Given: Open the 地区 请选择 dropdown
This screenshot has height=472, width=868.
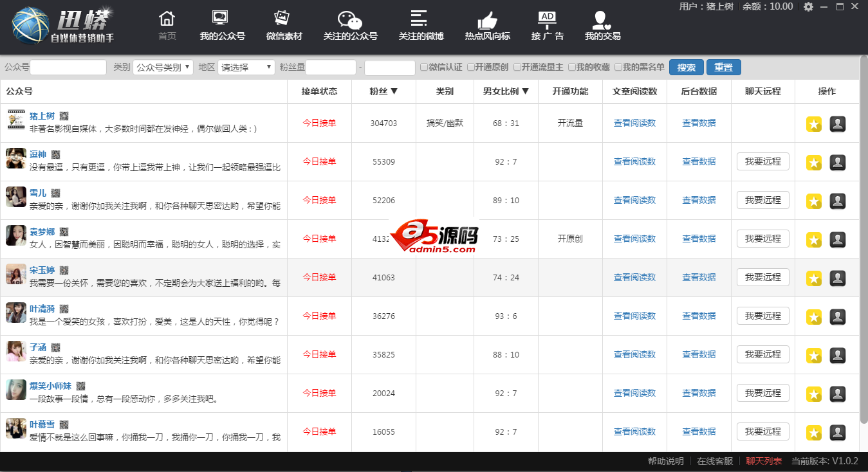Looking at the screenshot, I should 246,68.
